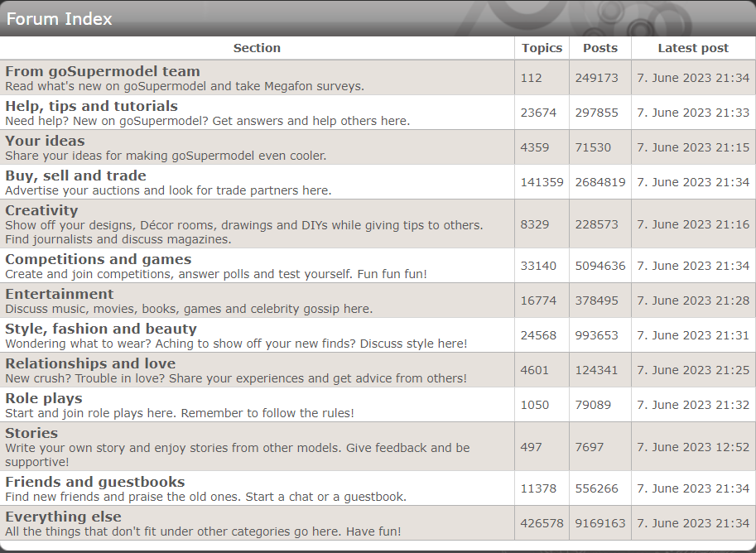Open the Style, fashion and beauty section
The width and height of the screenshot is (756, 553).
100,329
